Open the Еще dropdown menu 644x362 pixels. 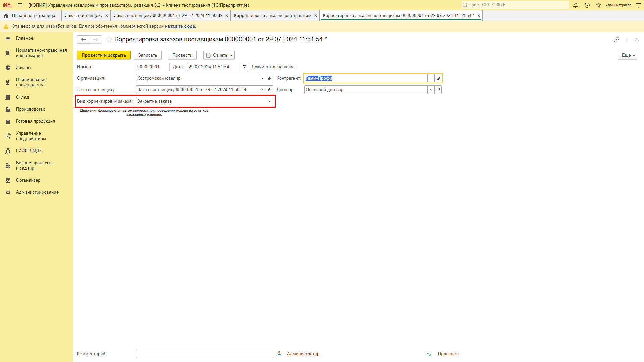point(627,55)
